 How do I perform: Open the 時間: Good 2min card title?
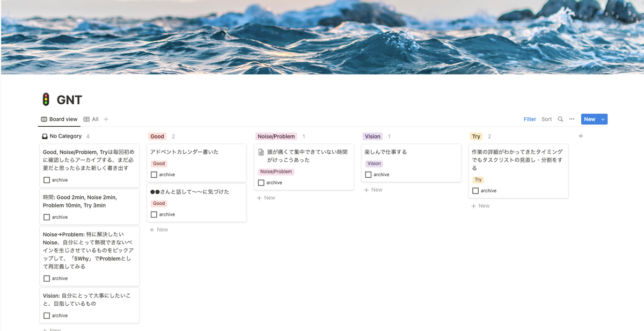click(80, 202)
